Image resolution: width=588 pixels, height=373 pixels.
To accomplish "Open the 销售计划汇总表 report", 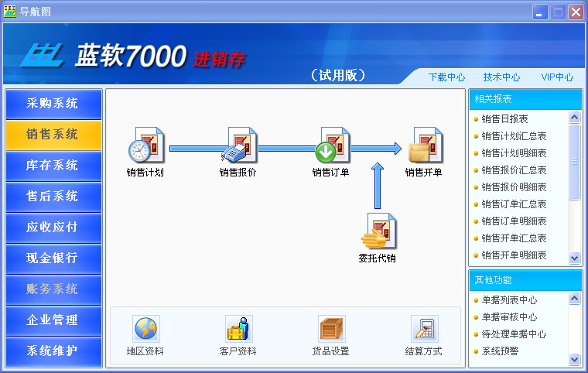I will [x=514, y=136].
